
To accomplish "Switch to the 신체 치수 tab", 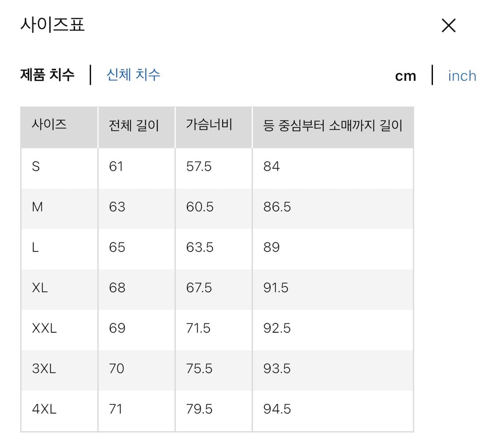I will [x=133, y=75].
